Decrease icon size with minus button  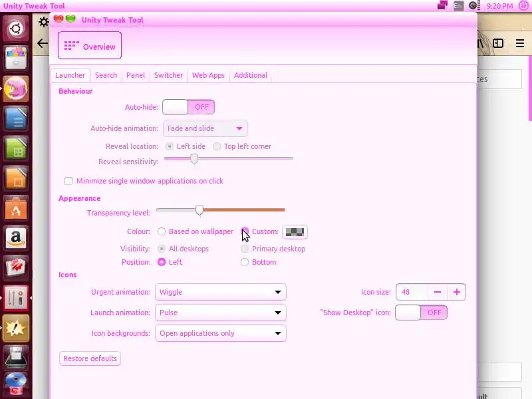coord(438,292)
